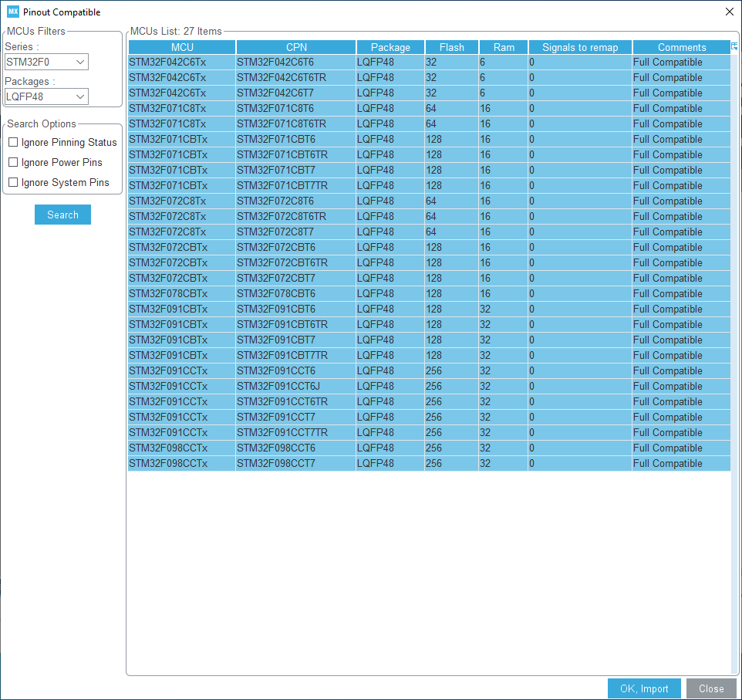The width and height of the screenshot is (742, 700).
Task: Select row with CPN STM32F091CBT6
Action: pos(429,309)
